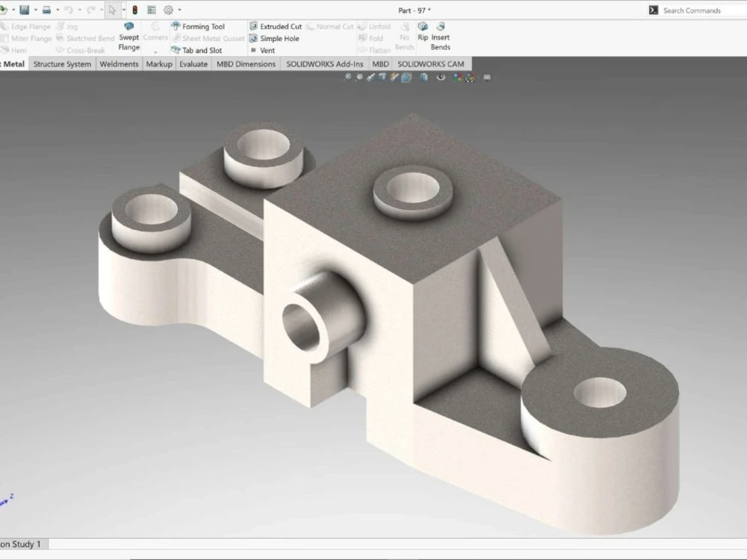747x560 pixels.
Task: Open the SOLIDWORKS CAM tab
Action: (x=431, y=63)
